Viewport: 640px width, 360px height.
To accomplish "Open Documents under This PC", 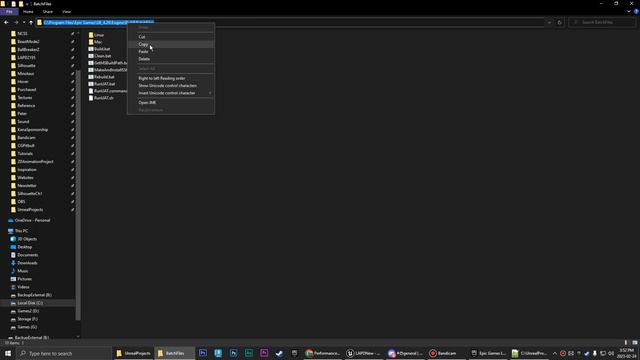I will [27, 255].
